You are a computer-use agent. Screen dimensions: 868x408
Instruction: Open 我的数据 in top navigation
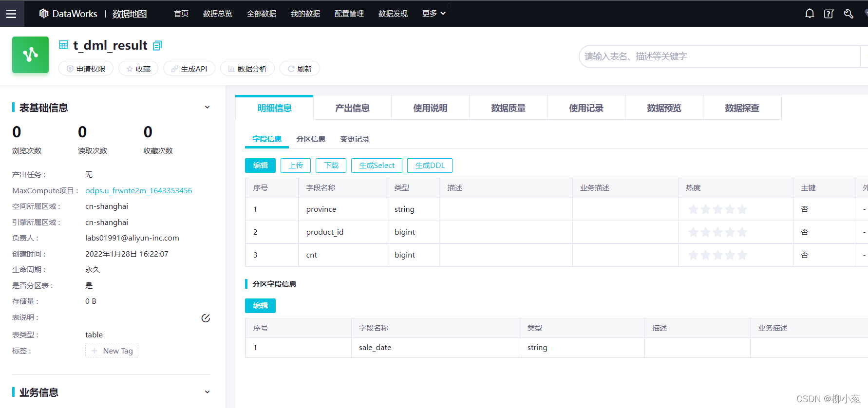click(305, 14)
